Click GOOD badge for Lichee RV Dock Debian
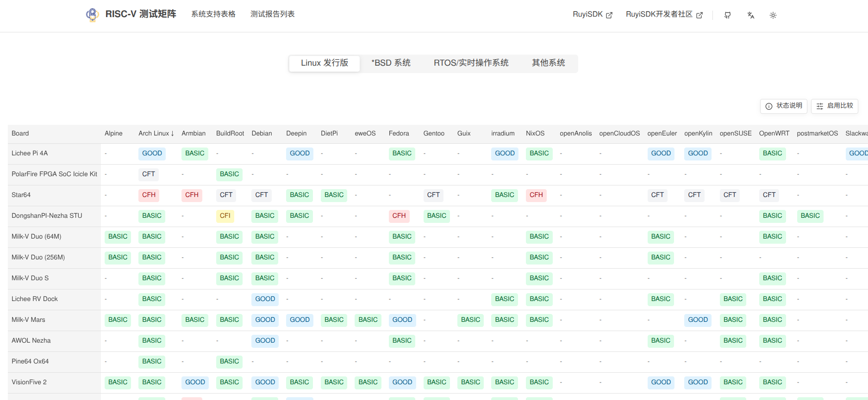Image resolution: width=868 pixels, height=400 pixels. click(265, 299)
